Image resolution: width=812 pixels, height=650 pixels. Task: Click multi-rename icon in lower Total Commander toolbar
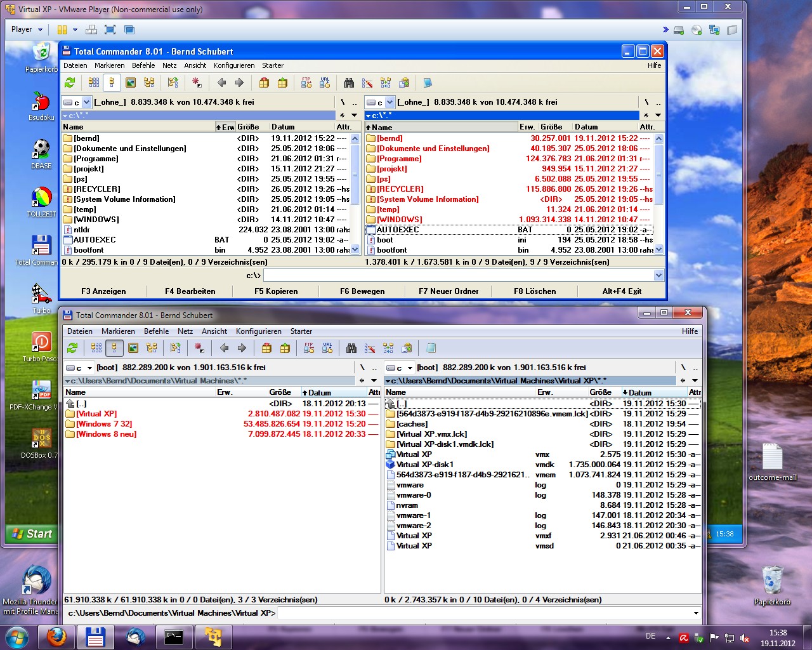point(370,348)
